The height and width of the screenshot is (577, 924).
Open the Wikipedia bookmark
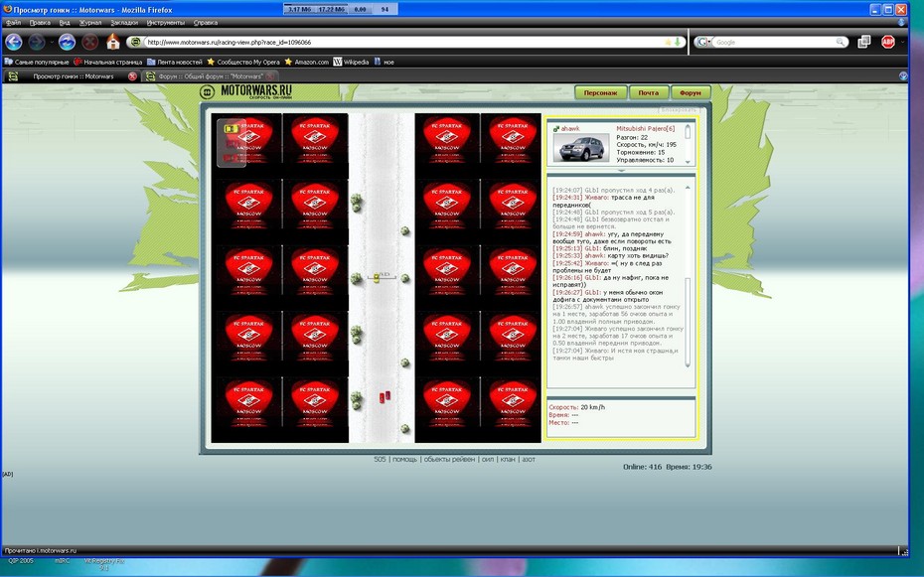(x=351, y=62)
